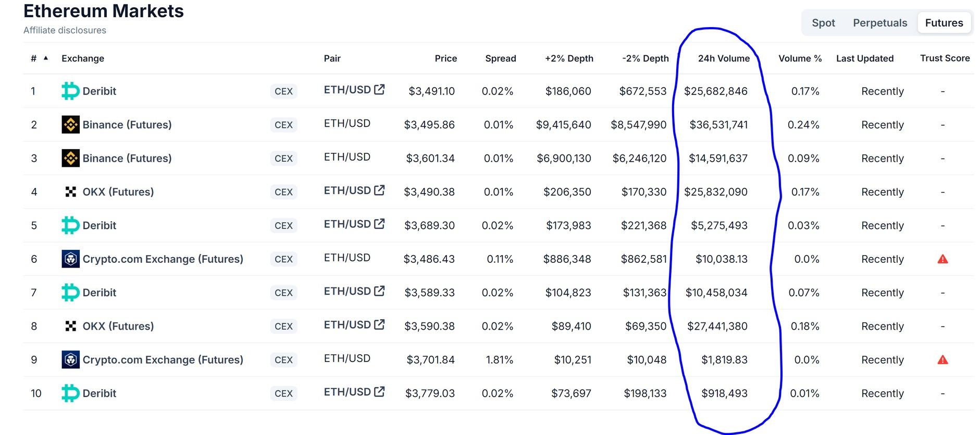The width and height of the screenshot is (980, 435).
Task: Select the Futures tab
Action: (x=944, y=23)
